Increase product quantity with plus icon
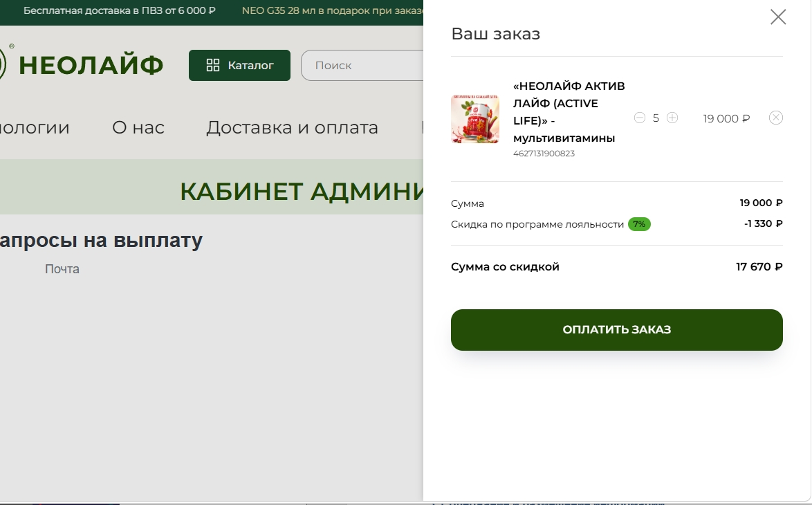The height and width of the screenshot is (505, 812). 672,118
